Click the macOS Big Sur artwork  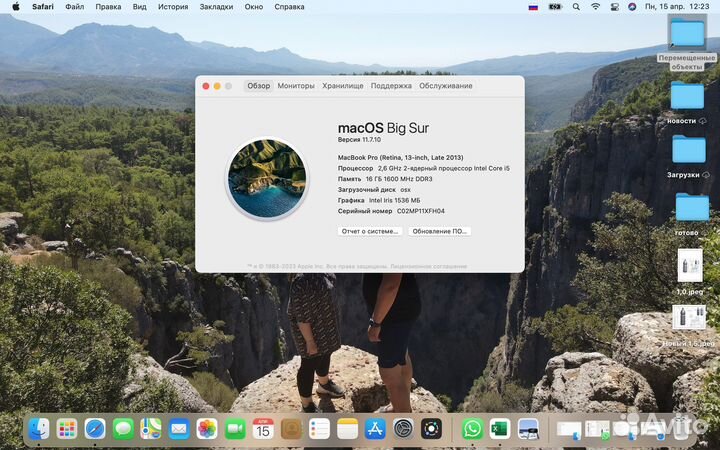267,178
